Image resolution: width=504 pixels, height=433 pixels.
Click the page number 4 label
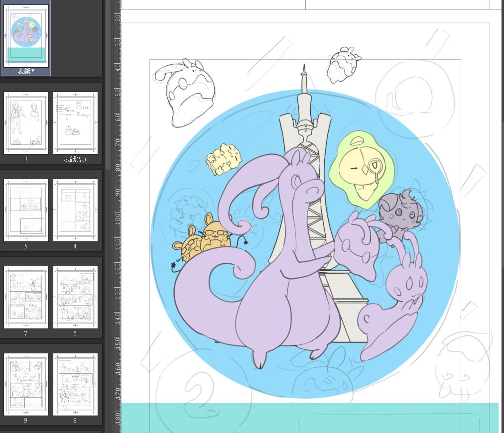pyautogui.click(x=75, y=246)
